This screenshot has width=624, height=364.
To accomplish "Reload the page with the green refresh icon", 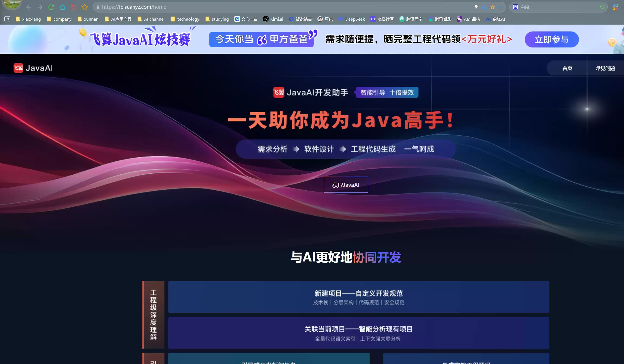I will pos(51,7).
